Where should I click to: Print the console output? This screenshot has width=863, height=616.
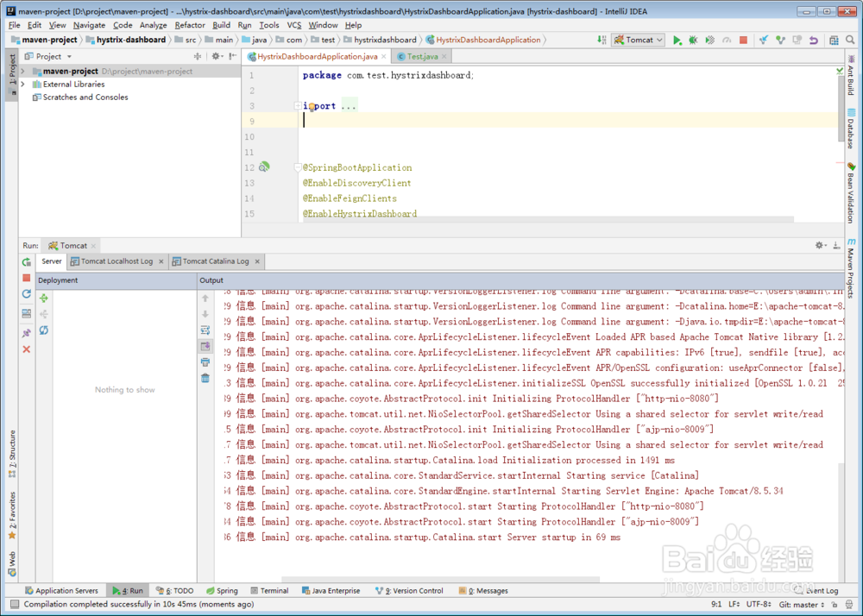click(x=205, y=361)
